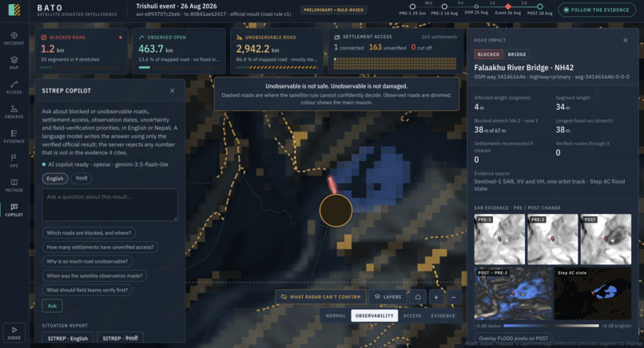The height and width of the screenshot is (348, 644).
Task: Toggle What Radar Can't Confirm
Action: point(320,297)
